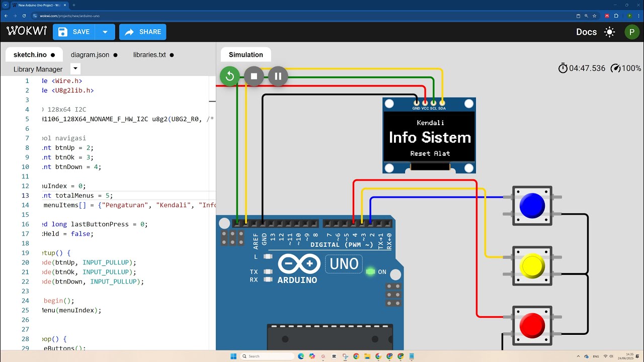This screenshot has width=644, height=362.
Task: Open Microsoft Edge from taskbar
Action: [301, 356]
